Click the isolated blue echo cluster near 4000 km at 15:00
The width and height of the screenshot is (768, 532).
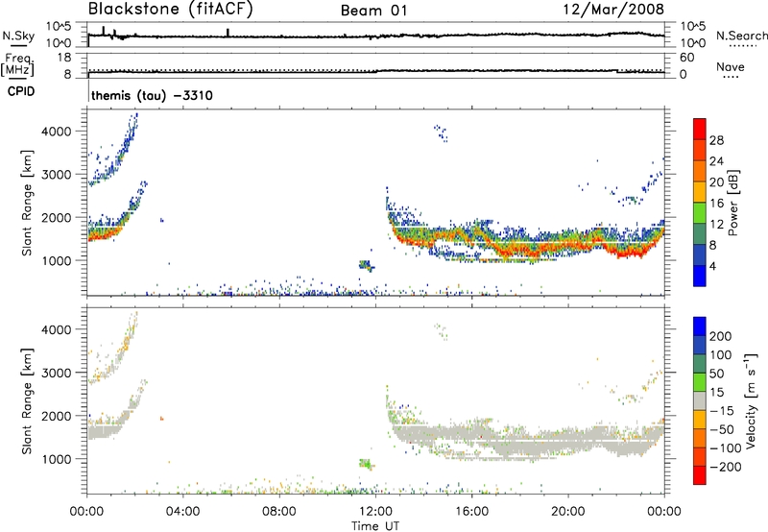click(441, 133)
